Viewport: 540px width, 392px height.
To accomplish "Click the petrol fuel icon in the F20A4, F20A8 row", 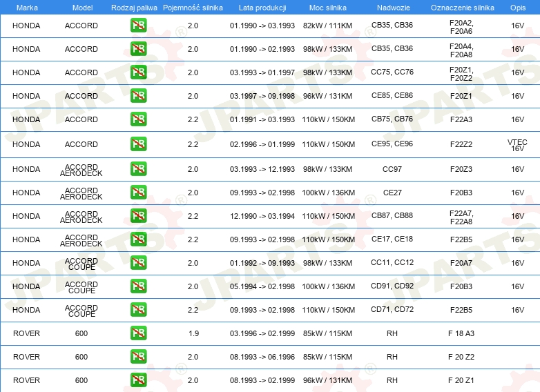I will 138,48.
